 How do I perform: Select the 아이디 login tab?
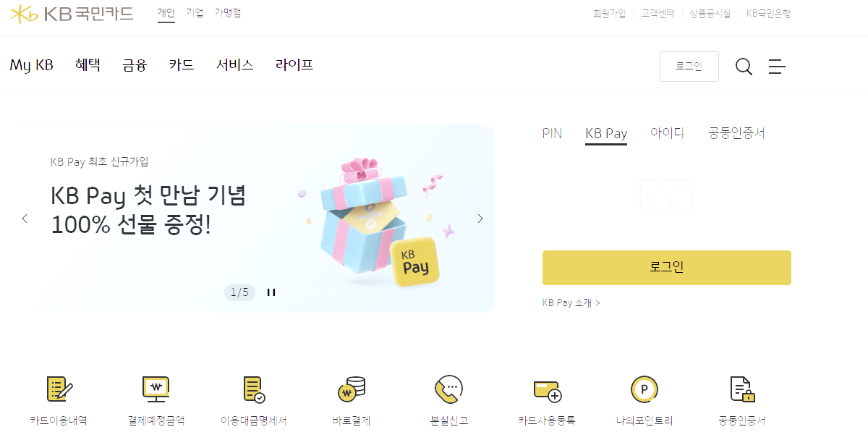coord(667,133)
